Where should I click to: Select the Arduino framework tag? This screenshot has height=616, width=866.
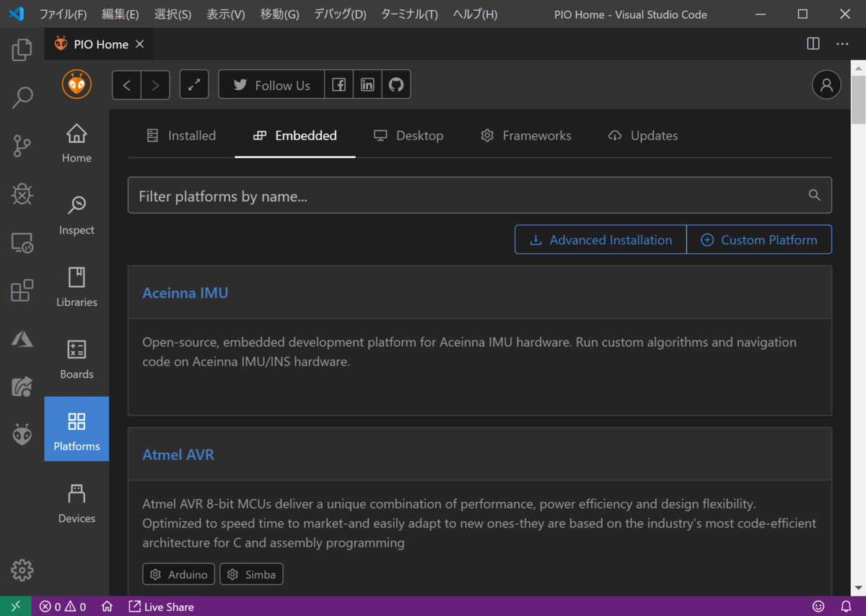click(178, 574)
